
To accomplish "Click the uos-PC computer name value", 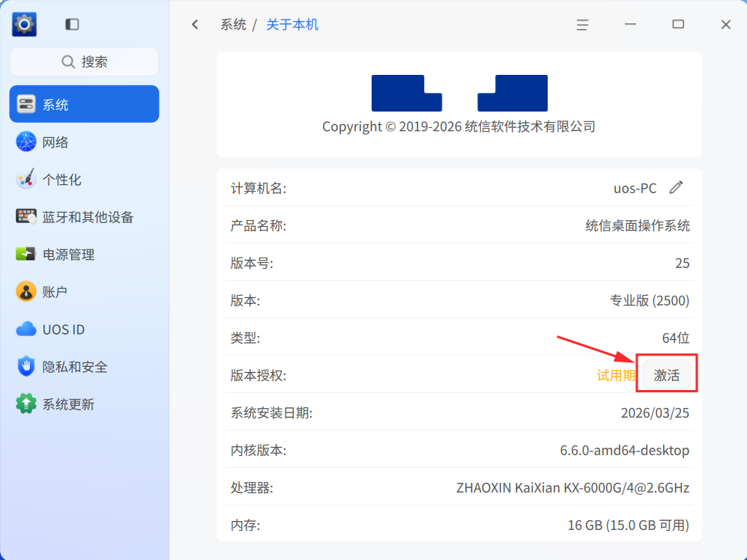I will click(635, 188).
